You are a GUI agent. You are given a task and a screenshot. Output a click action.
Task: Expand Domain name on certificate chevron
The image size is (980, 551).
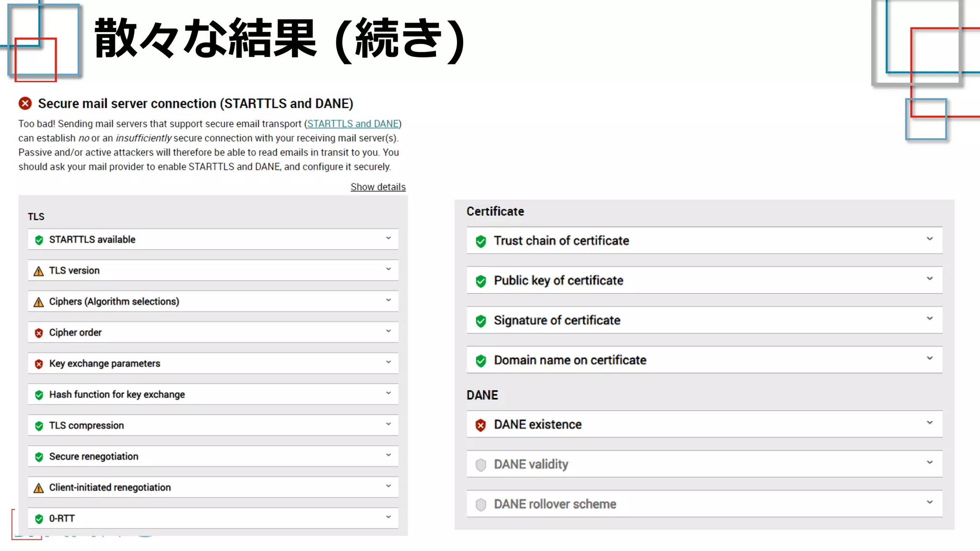(x=930, y=358)
